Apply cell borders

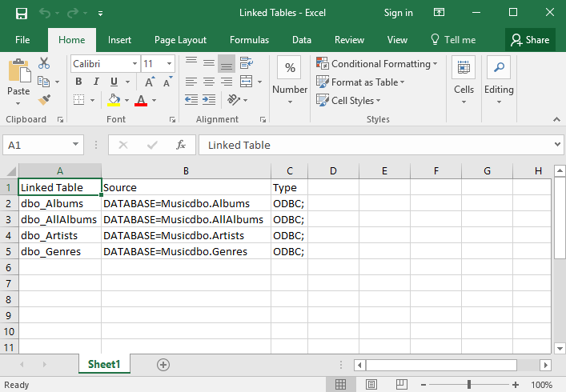[78, 100]
